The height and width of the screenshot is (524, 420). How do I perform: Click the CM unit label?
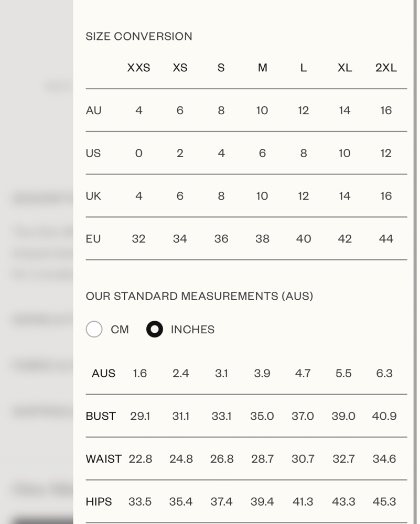point(120,330)
